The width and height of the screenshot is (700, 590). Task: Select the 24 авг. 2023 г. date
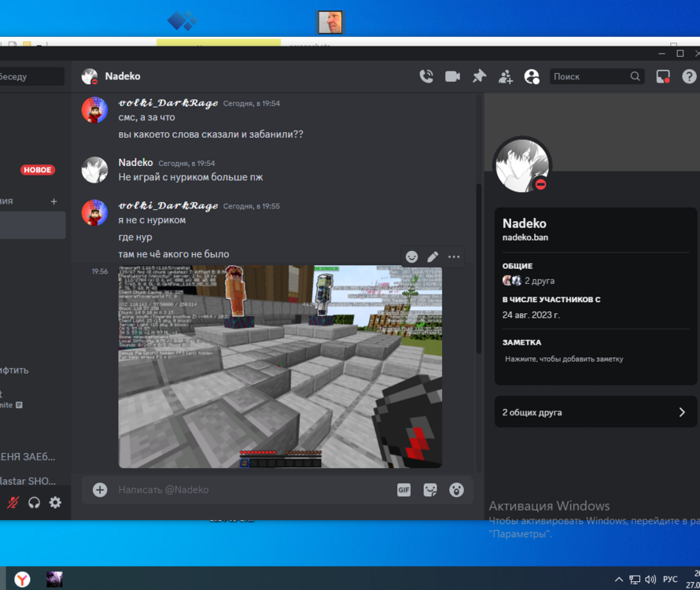(531, 315)
